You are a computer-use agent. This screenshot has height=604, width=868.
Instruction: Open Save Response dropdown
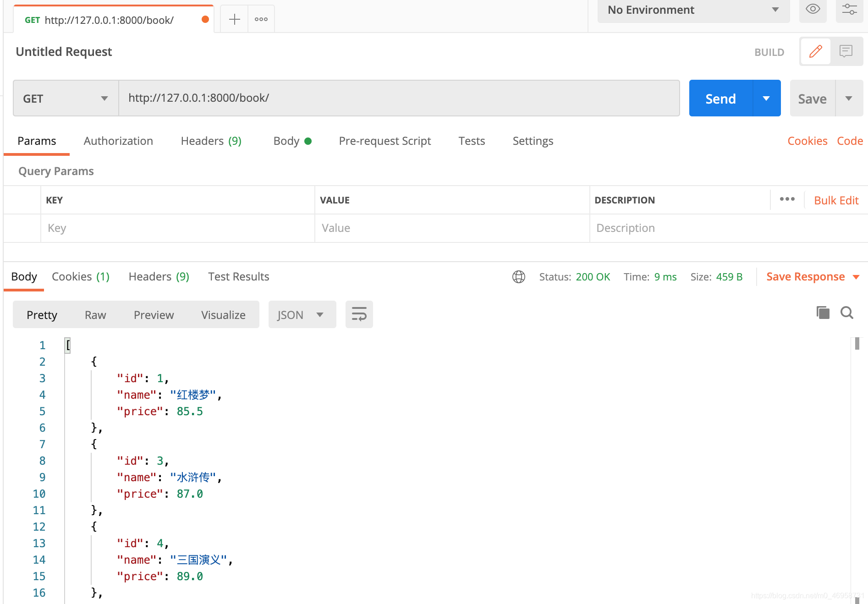[813, 277]
